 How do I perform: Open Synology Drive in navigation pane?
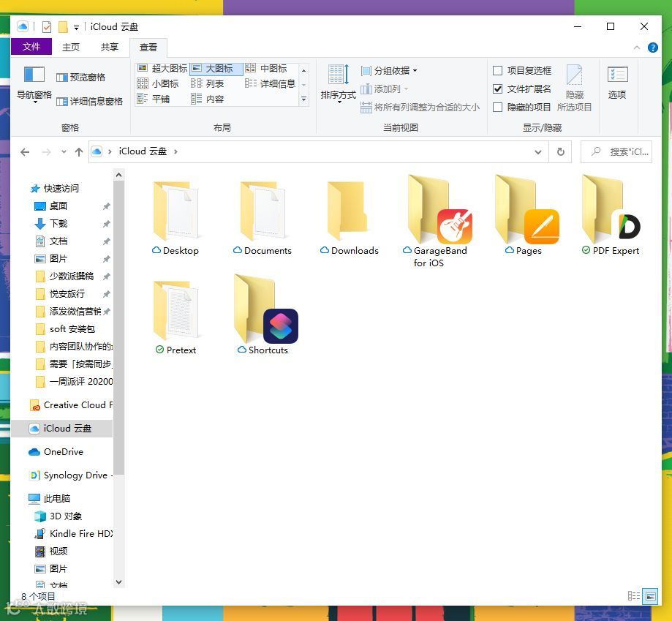[x=70, y=475]
